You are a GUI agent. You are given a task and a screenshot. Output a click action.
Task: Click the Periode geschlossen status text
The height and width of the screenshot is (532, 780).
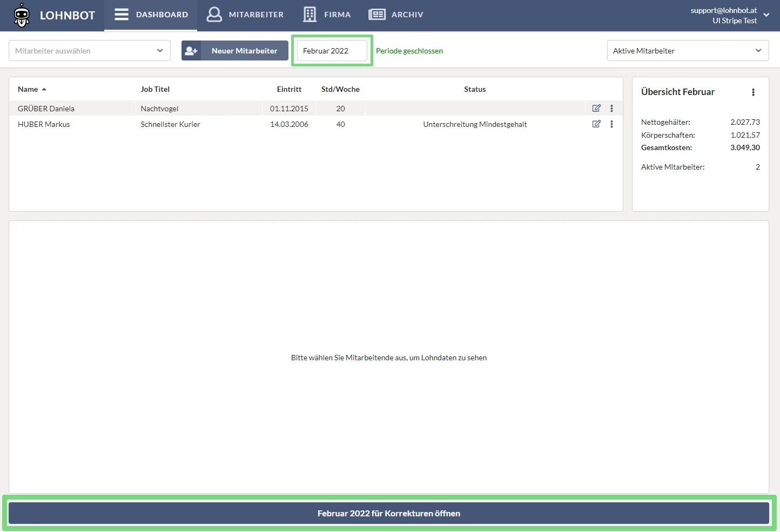tap(409, 51)
